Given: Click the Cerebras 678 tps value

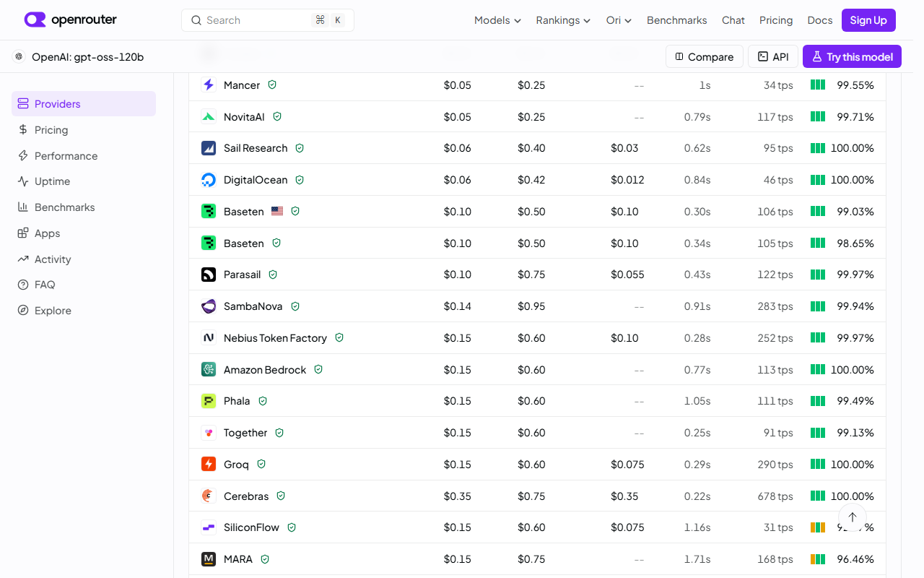Looking at the screenshot, I should (775, 496).
